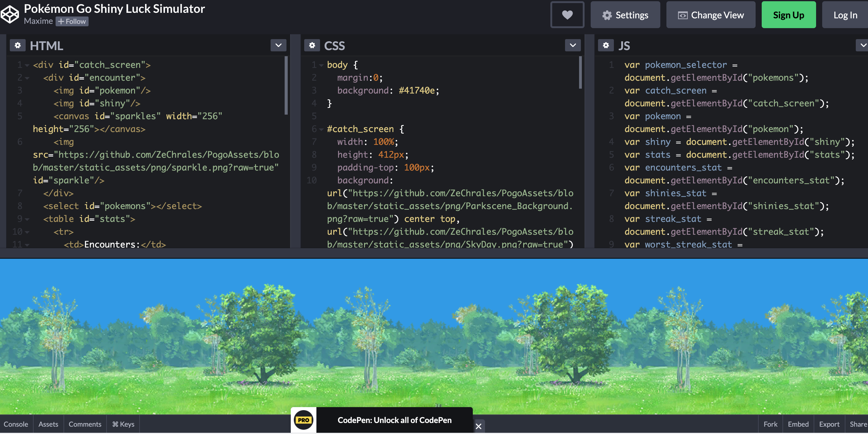868x434 pixels.
Task: Open JS editor settings gear
Action: 606,45
